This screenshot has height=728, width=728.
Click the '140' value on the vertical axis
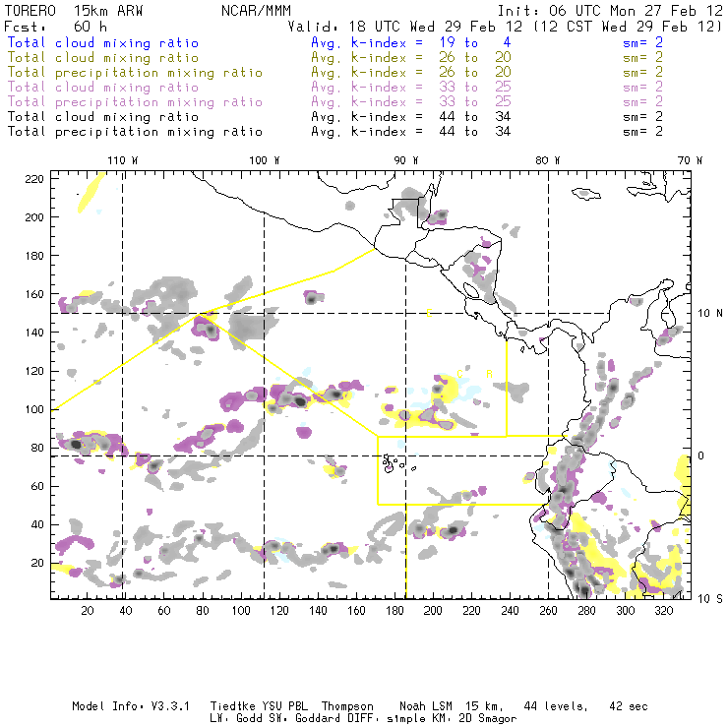pos(33,333)
